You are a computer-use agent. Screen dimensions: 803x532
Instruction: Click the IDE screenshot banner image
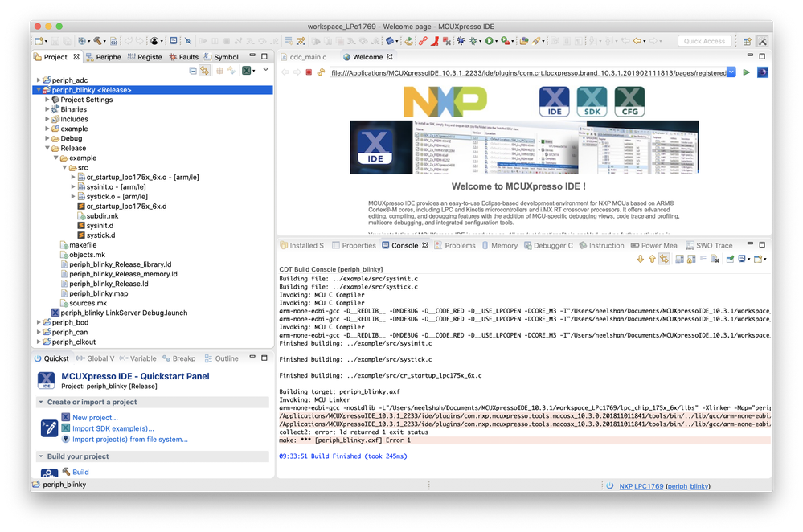(524, 147)
